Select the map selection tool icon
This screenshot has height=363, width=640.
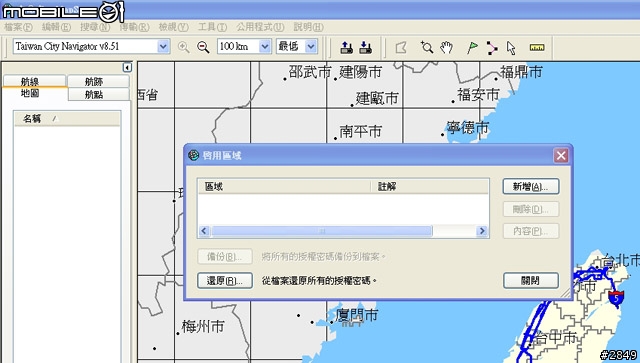point(402,47)
